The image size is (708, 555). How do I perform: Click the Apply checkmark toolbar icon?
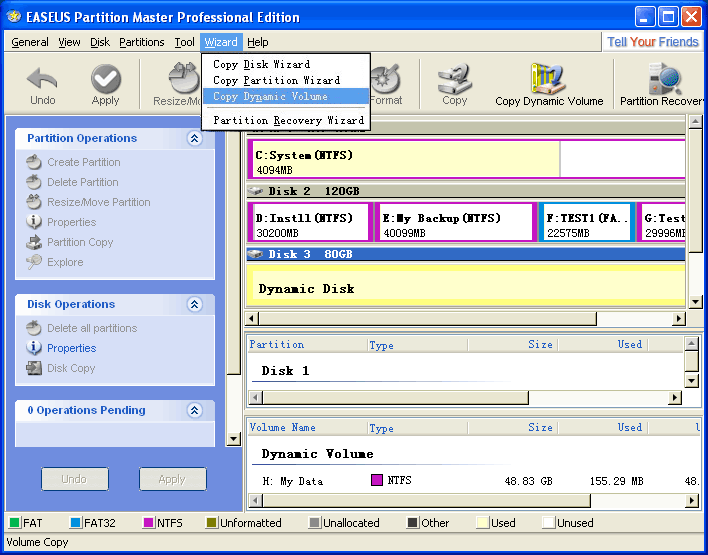coord(106,79)
